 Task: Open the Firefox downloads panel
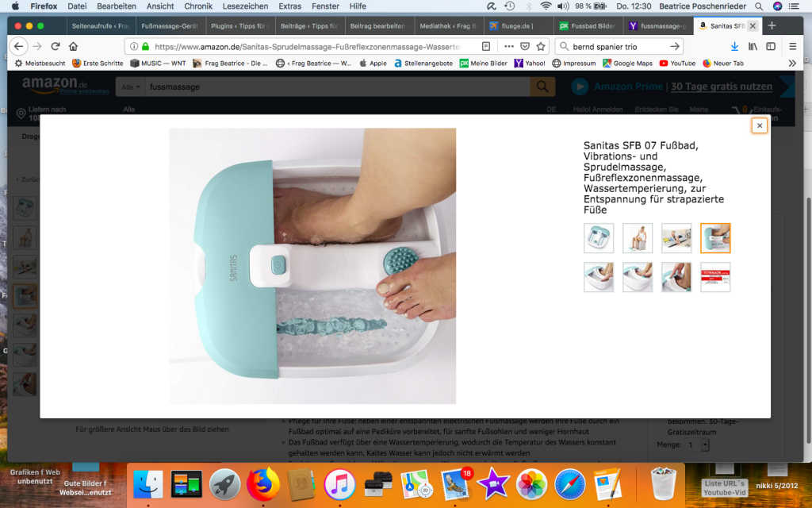pos(735,47)
